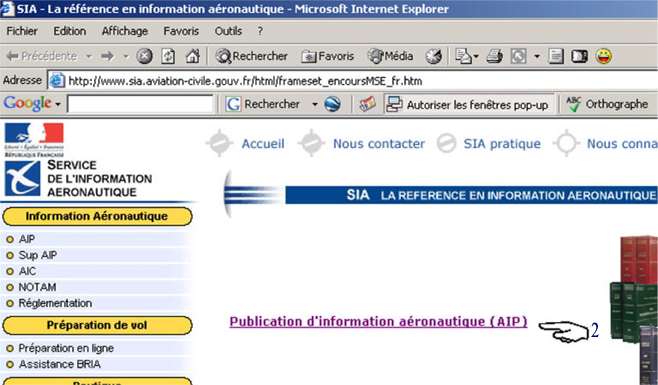Select Assistance BRIA in sidebar

tap(59, 364)
